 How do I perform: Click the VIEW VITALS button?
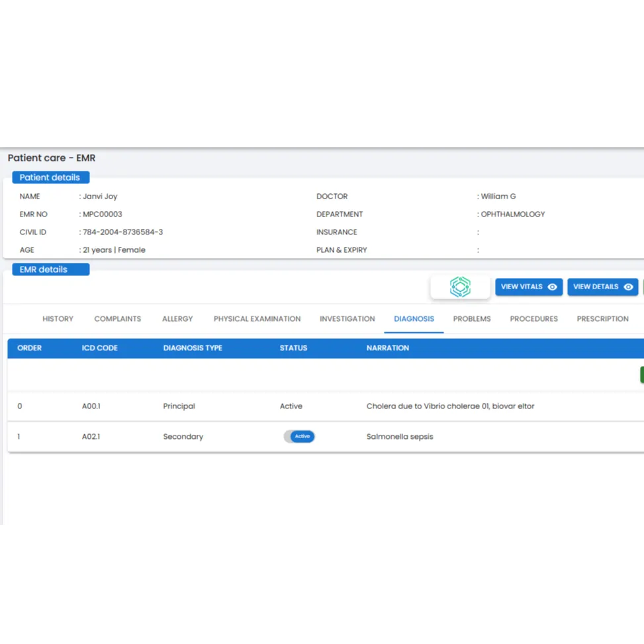[529, 287]
